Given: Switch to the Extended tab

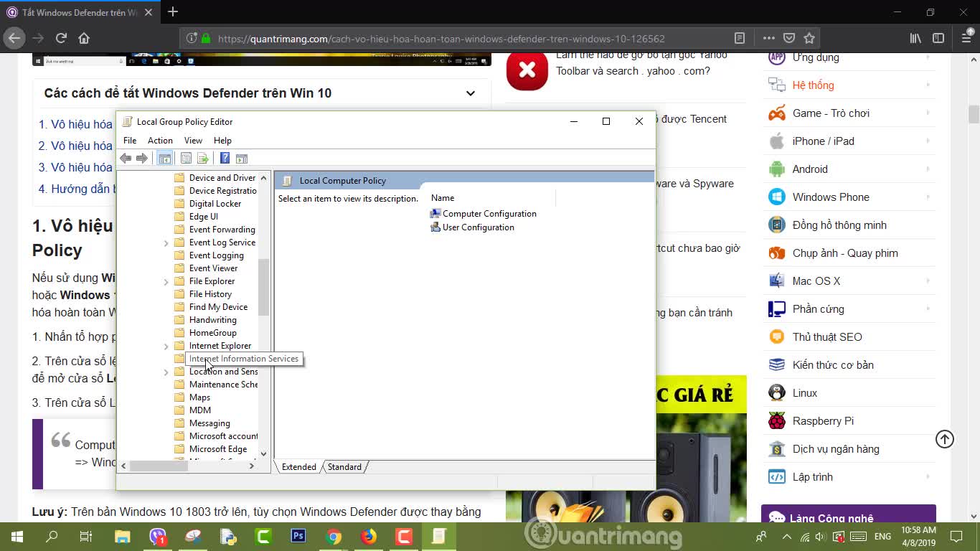Looking at the screenshot, I should [x=298, y=467].
